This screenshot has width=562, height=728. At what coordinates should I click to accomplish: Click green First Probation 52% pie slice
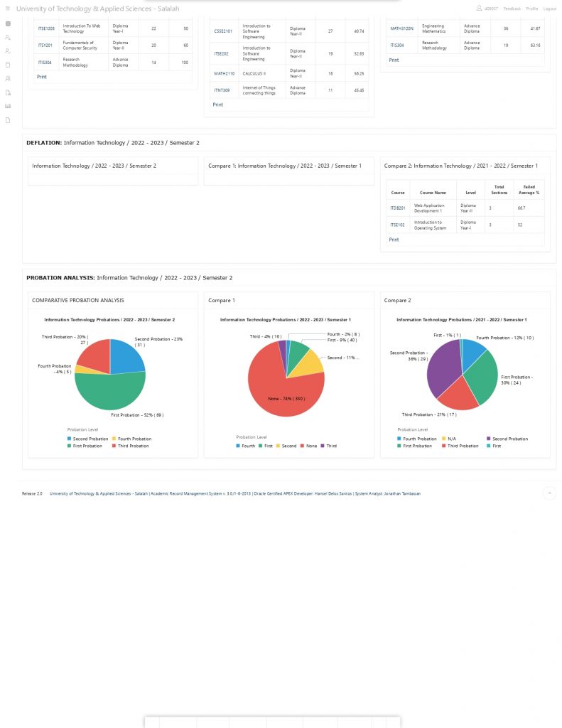[x=110, y=392]
